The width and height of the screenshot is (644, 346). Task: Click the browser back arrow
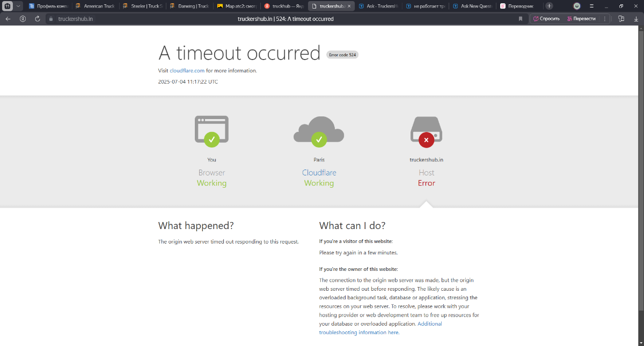[8, 19]
